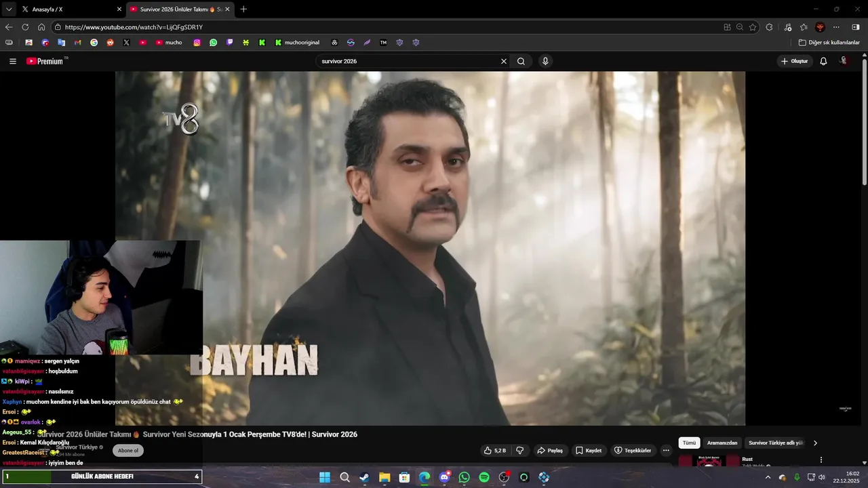Viewport: 868px width, 488px height.
Task: Open the browser home page
Action: coord(41,27)
